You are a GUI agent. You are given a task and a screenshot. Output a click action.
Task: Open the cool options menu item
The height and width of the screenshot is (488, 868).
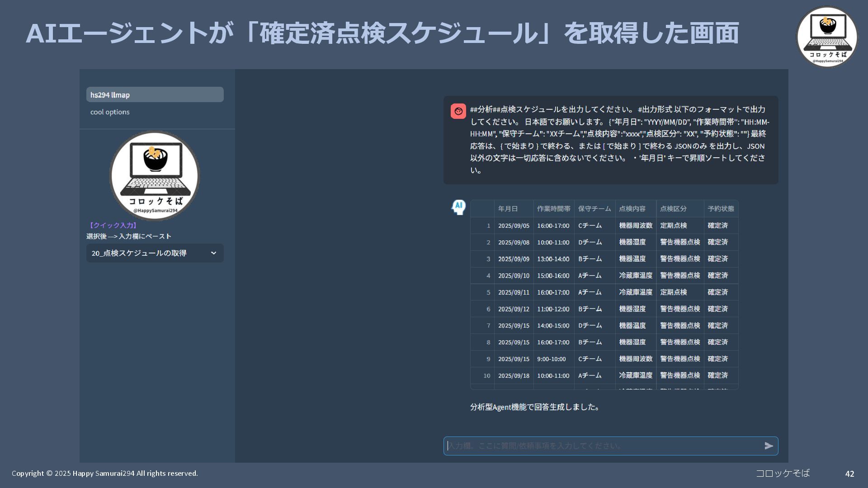(x=110, y=112)
